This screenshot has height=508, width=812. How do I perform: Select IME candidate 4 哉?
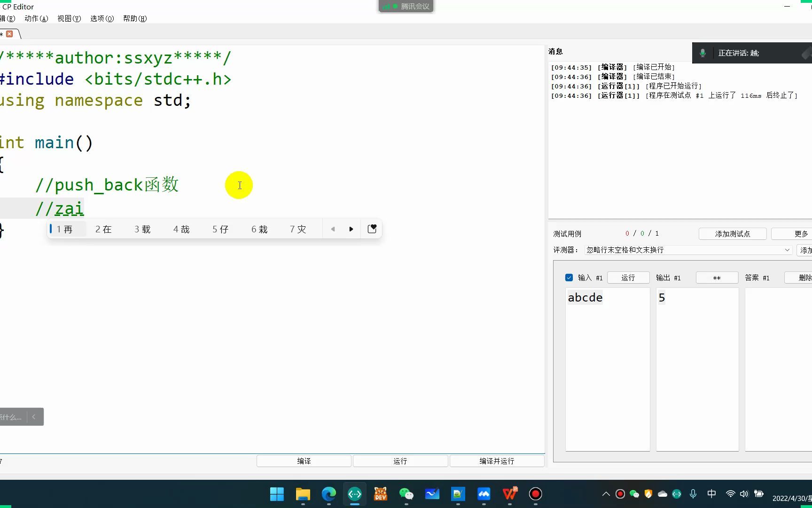coord(181,229)
